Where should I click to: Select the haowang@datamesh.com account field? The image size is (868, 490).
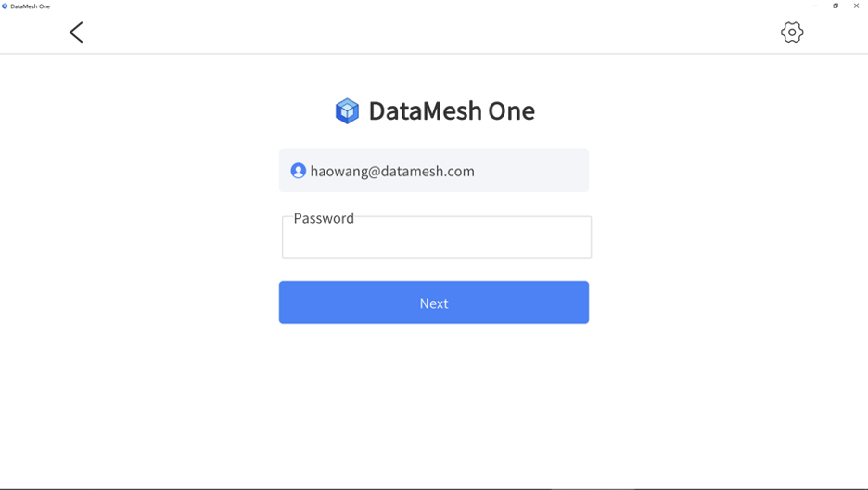(434, 171)
